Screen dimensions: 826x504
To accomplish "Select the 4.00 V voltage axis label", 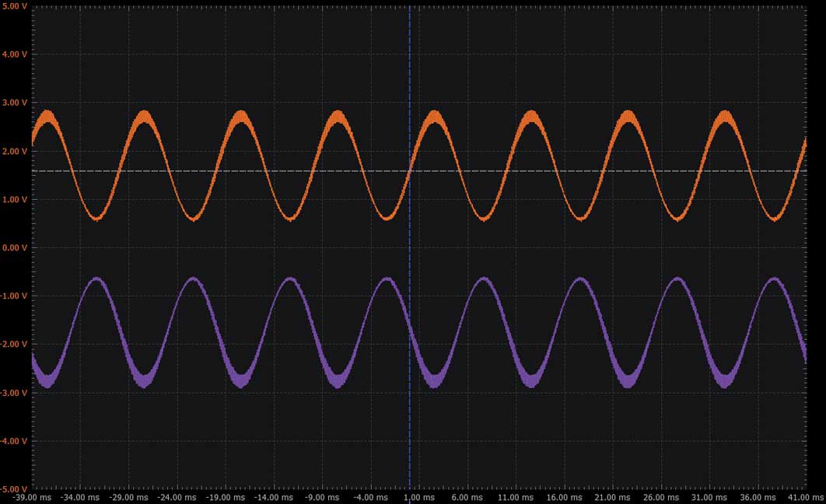I will (x=15, y=54).
